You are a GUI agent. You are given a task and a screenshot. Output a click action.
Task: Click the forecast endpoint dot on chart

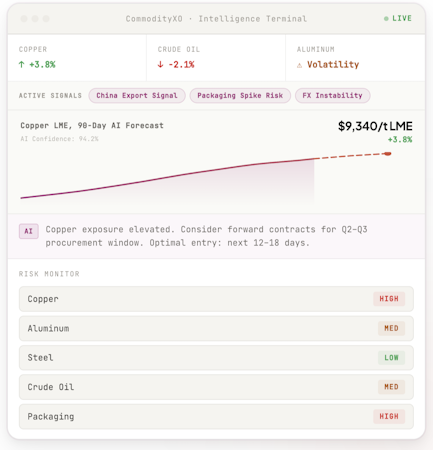tap(388, 154)
